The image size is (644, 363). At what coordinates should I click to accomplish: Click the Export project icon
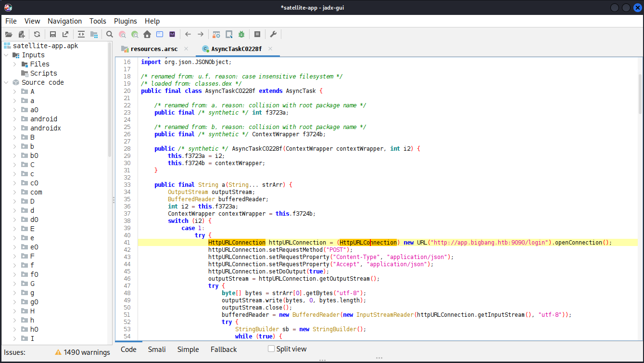point(65,34)
